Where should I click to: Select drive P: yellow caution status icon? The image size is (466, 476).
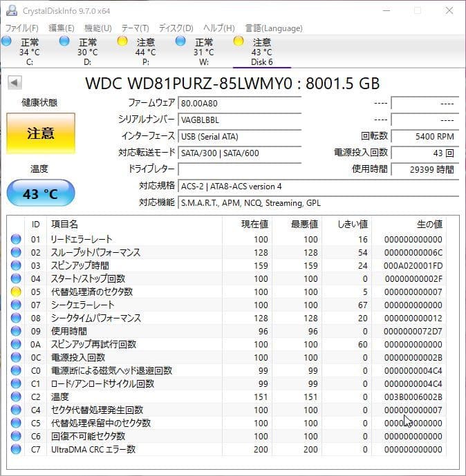tap(122, 41)
